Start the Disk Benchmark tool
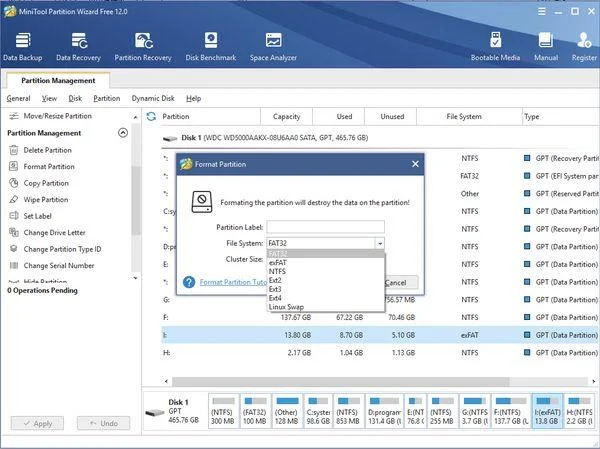600x449 pixels. [x=210, y=47]
